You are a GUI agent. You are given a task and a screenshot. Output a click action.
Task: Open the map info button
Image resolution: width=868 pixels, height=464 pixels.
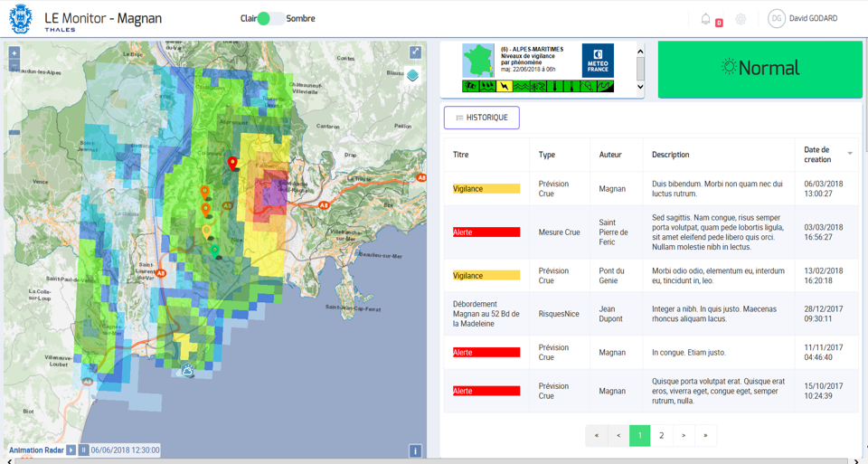pos(415,450)
